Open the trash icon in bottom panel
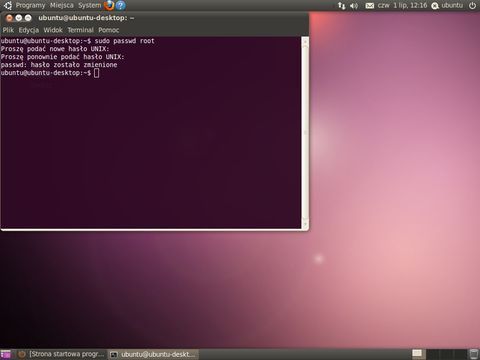 click(x=473, y=354)
